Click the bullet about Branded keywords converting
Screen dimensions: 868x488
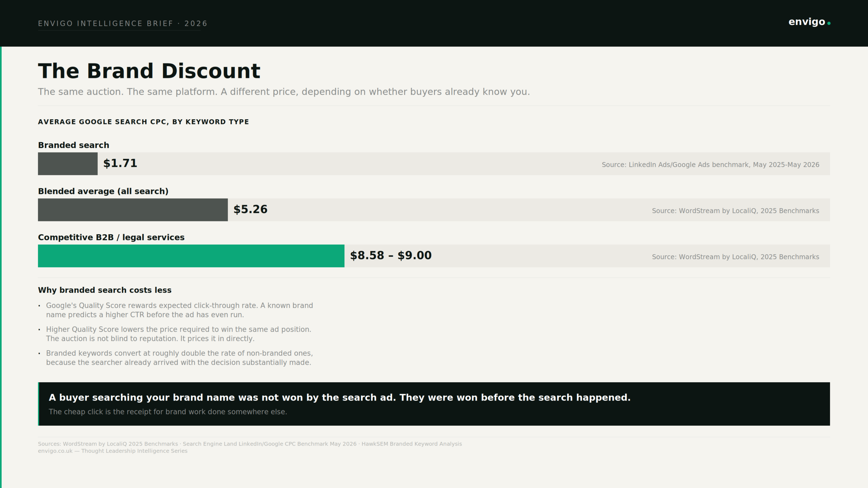click(x=179, y=358)
